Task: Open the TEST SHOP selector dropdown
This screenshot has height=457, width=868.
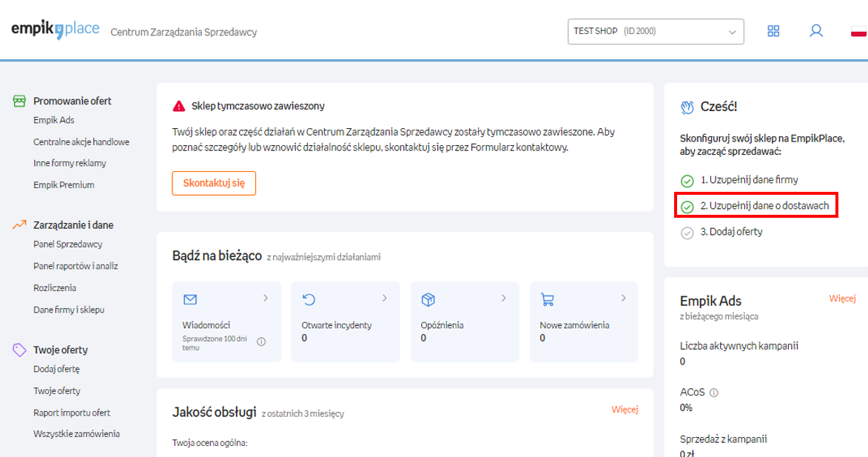Action: 656,31
